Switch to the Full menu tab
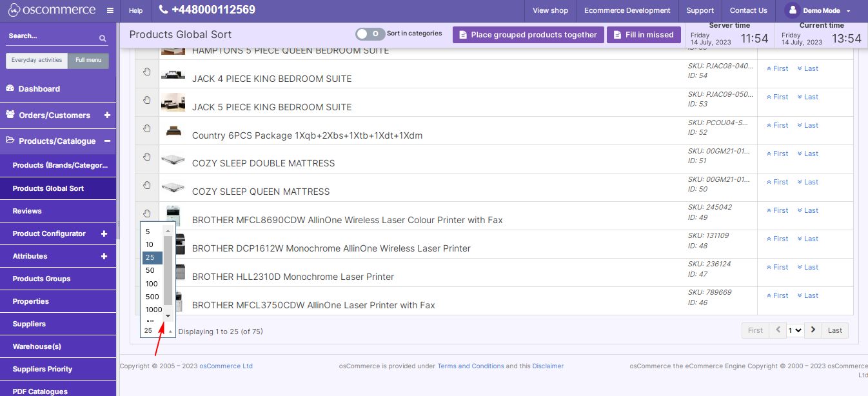Image resolution: width=868 pixels, height=396 pixels. [88, 60]
